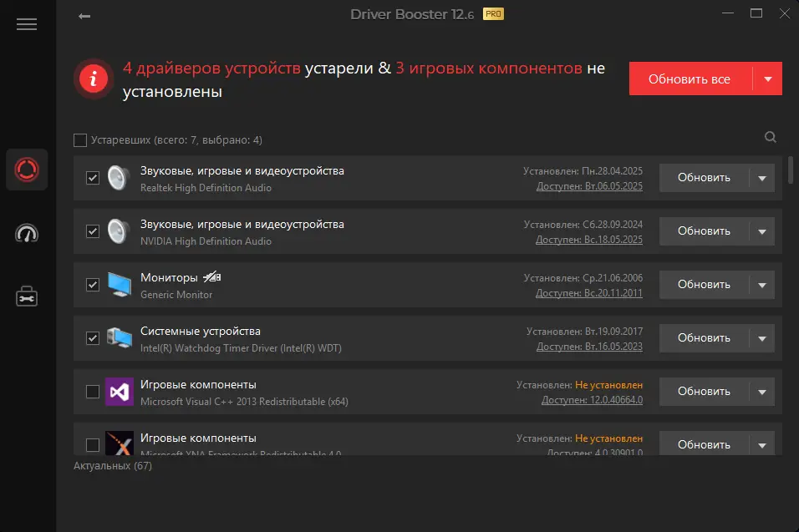
Task: Open the toolbox Tools sidebar section
Action: click(27, 296)
